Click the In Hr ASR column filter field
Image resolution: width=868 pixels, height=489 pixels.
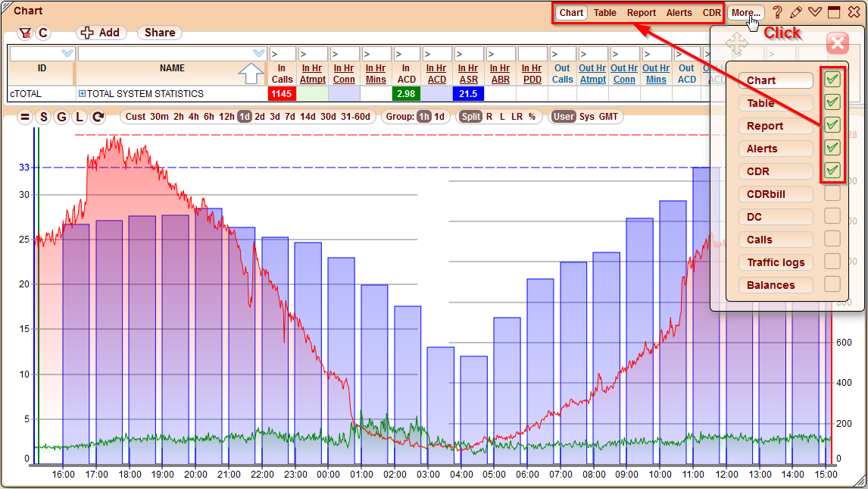(x=468, y=54)
